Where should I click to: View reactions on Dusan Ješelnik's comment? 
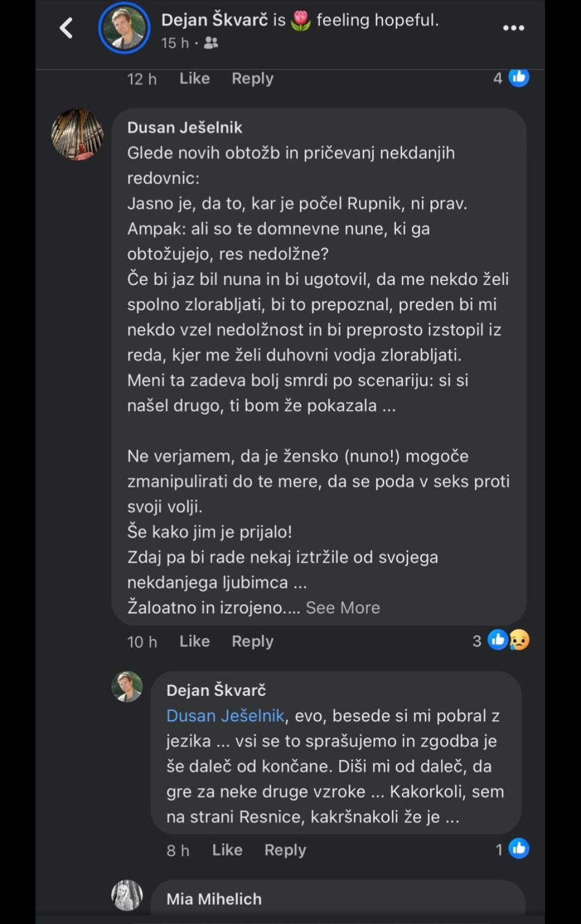(x=507, y=640)
